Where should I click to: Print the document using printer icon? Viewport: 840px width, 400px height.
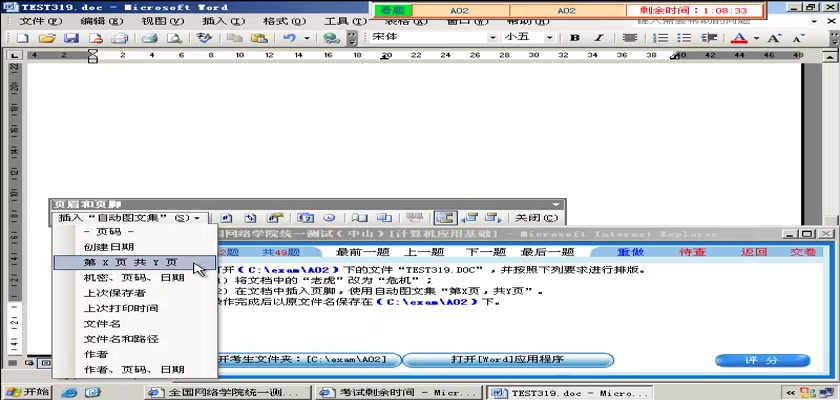[x=149, y=38]
